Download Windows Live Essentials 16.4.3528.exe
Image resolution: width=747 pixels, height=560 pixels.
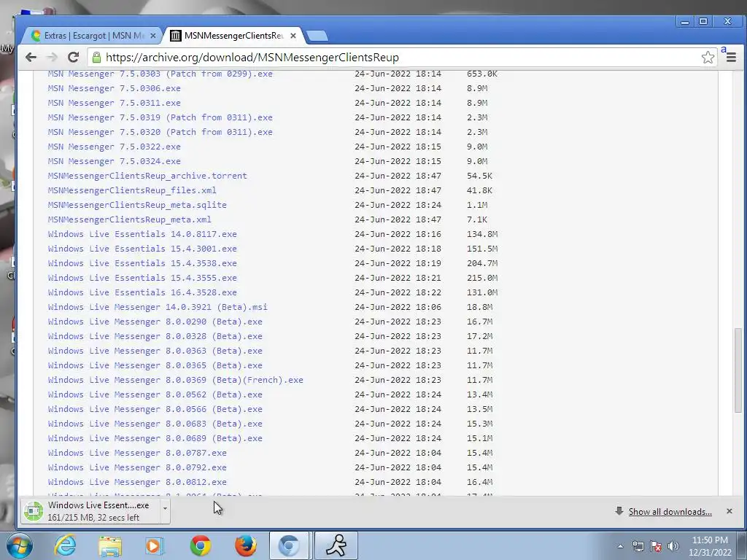[x=142, y=292]
